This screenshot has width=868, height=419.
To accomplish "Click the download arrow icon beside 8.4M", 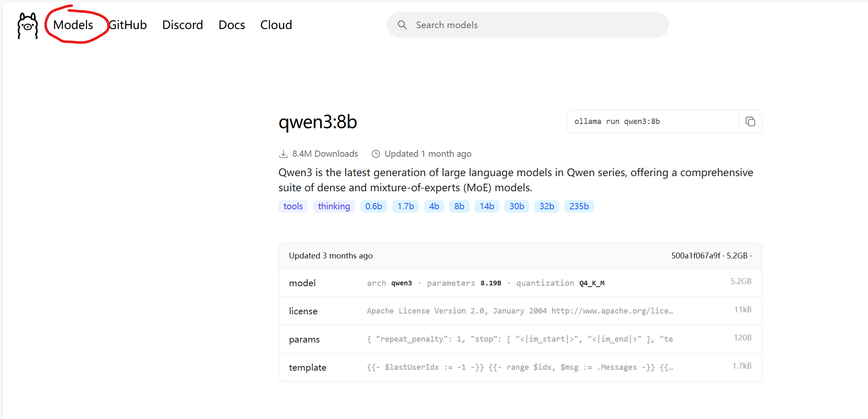I will point(283,154).
